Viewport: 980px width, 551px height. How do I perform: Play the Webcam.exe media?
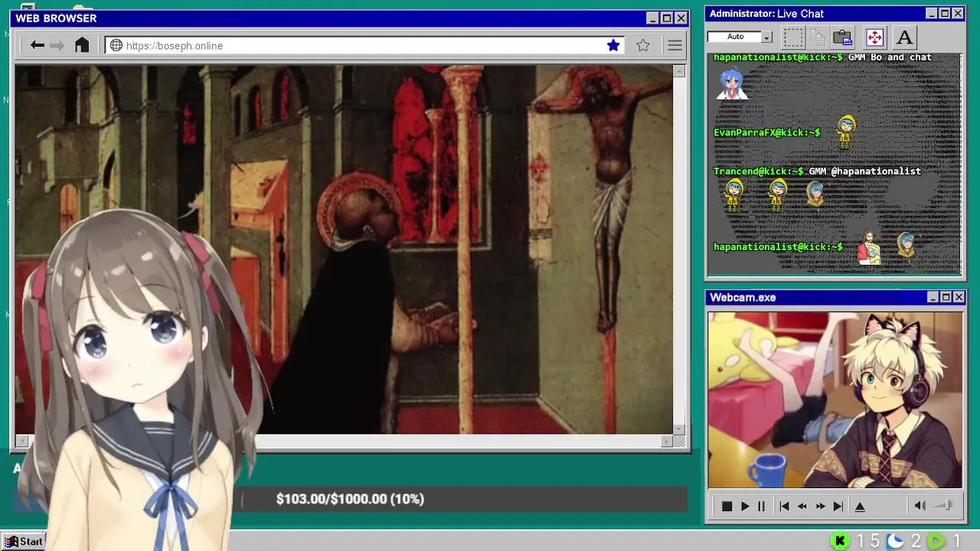click(x=744, y=506)
